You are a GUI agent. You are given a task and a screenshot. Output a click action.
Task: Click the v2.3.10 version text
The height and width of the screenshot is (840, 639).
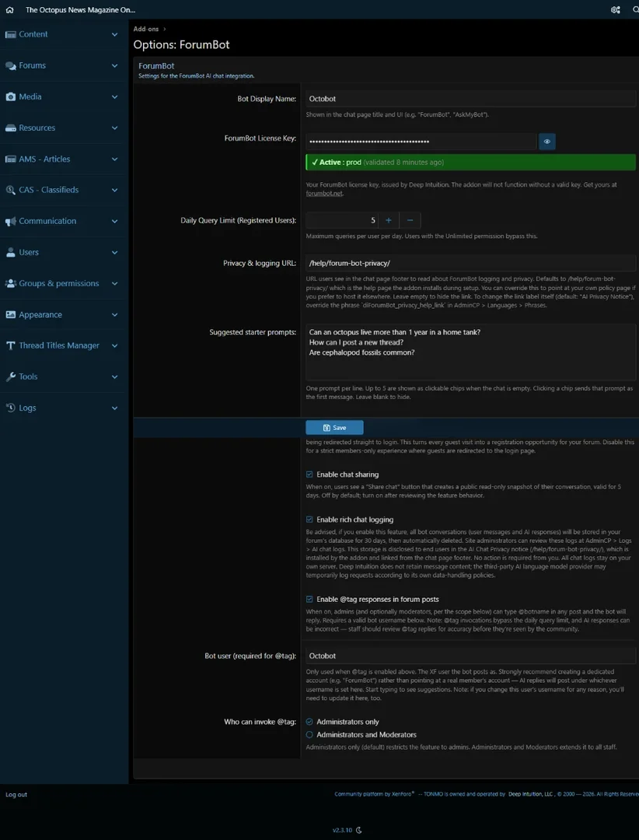click(x=342, y=831)
